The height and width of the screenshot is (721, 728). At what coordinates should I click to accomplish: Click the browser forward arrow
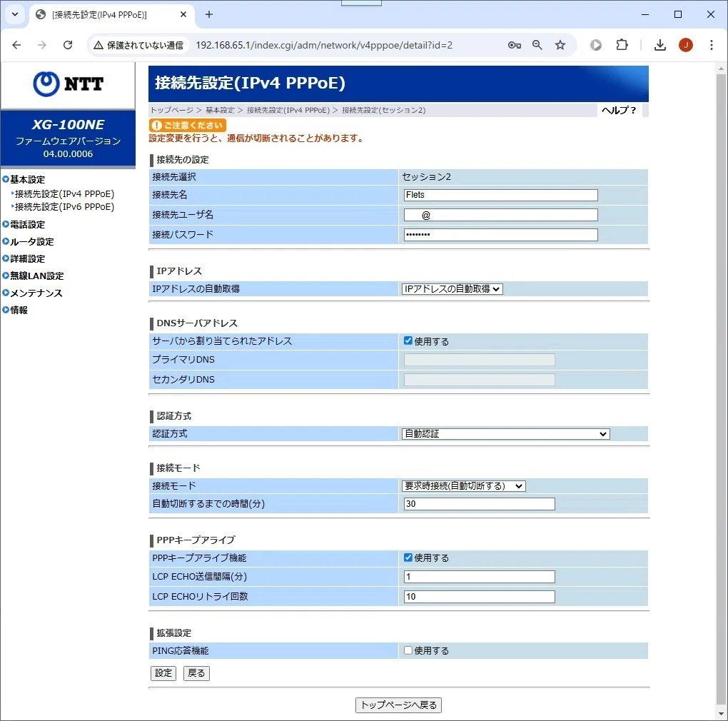pos(42,45)
